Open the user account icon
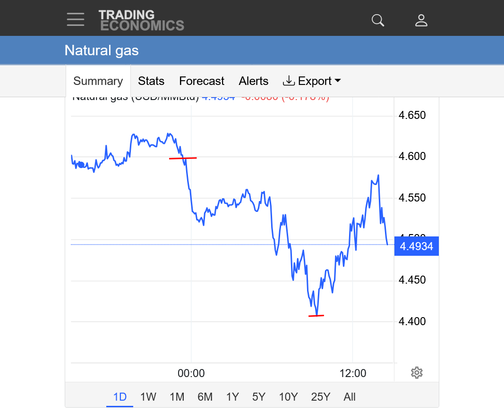Image resolution: width=504 pixels, height=420 pixels. coord(421,20)
